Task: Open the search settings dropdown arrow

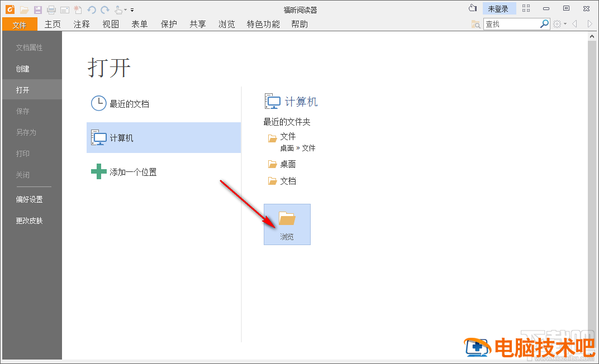Action: [565, 24]
